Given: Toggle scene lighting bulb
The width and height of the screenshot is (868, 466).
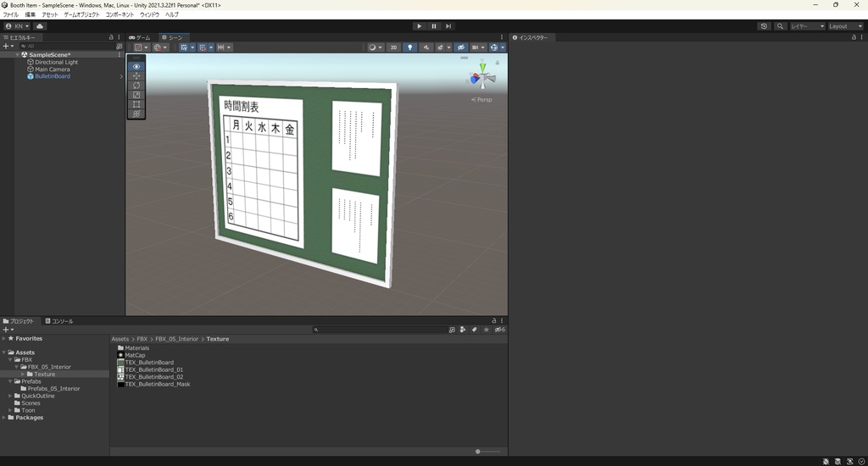Looking at the screenshot, I should [409, 47].
